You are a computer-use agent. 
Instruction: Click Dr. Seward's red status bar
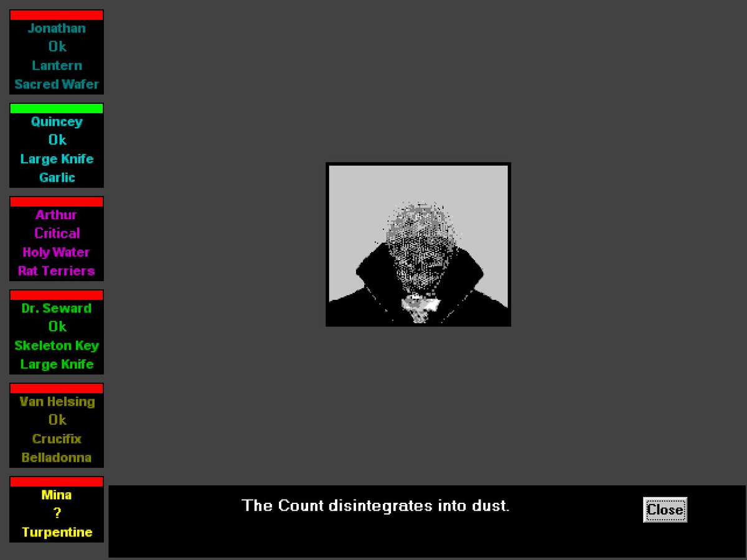click(x=57, y=295)
